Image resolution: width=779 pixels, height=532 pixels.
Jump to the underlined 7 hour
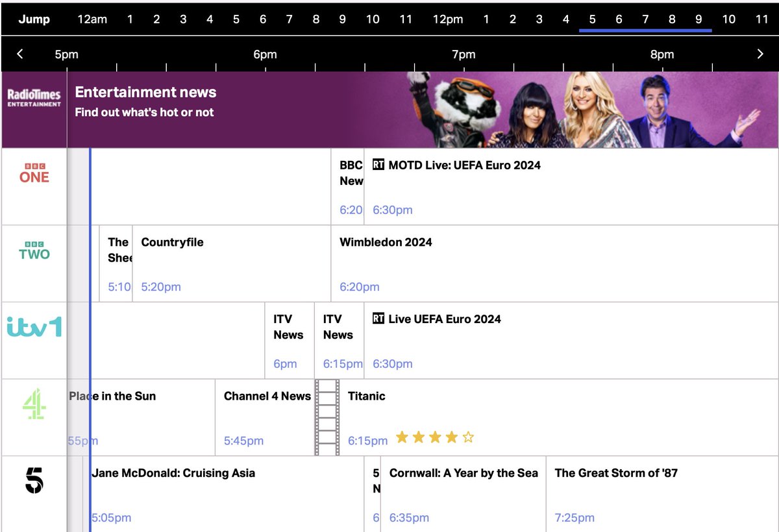(x=645, y=19)
